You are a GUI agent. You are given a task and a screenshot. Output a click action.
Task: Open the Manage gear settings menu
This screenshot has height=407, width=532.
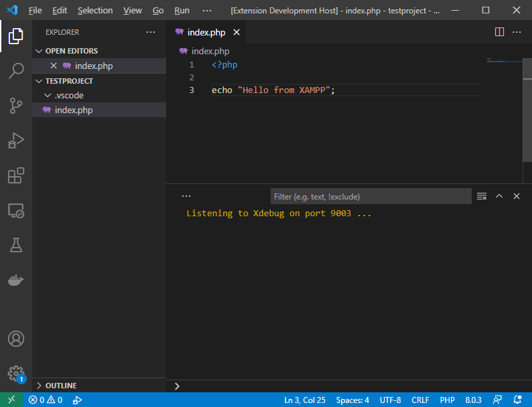click(x=15, y=374)
